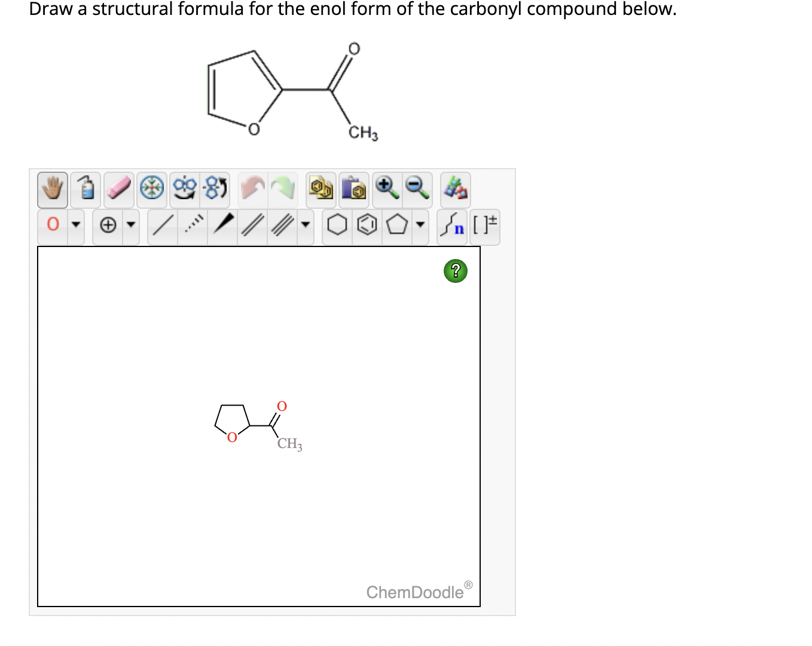Click the green help question button
This screenshot has width=812, height=646.
pyautogui.click(x=456, y=271)
